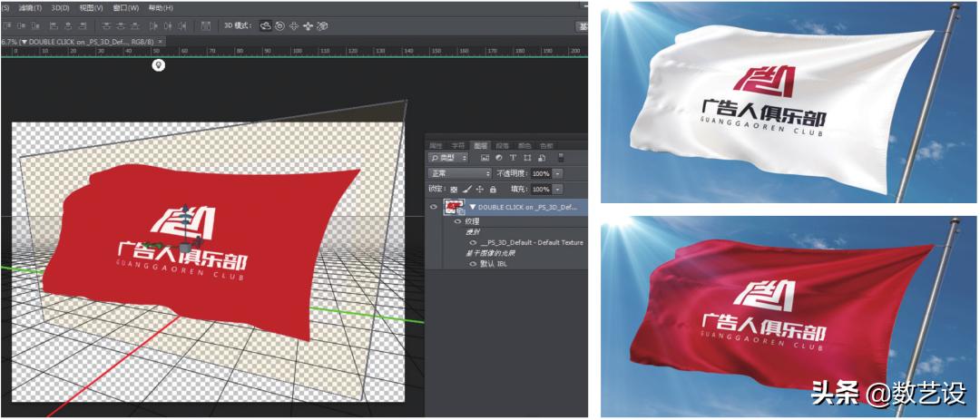The height and width of the screenshot is (420, 980).
Task: Click the align right edges icon
Action: click(x=83, y=26)
